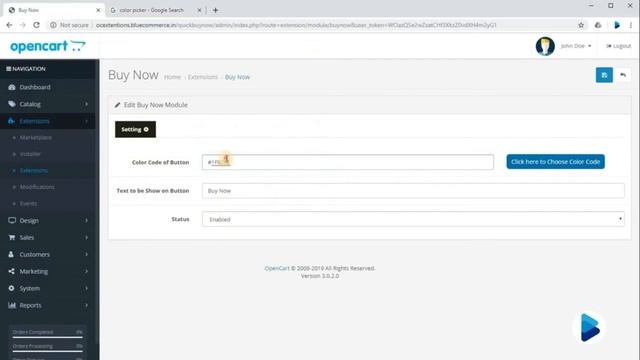Click the Not secure site info icon

[x=53, y=25]
